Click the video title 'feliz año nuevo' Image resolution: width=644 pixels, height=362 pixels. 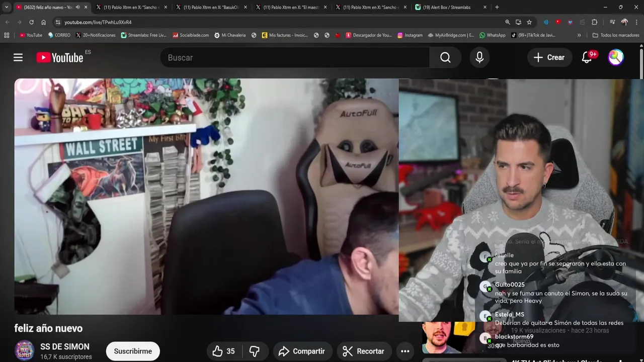pos(48,328)
